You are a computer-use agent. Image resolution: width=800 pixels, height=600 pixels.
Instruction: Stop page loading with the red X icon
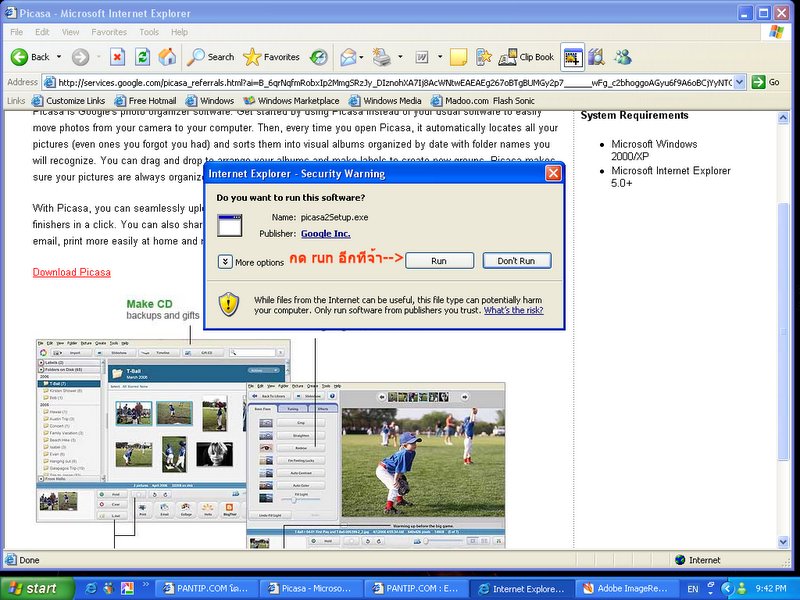[117, 57]
